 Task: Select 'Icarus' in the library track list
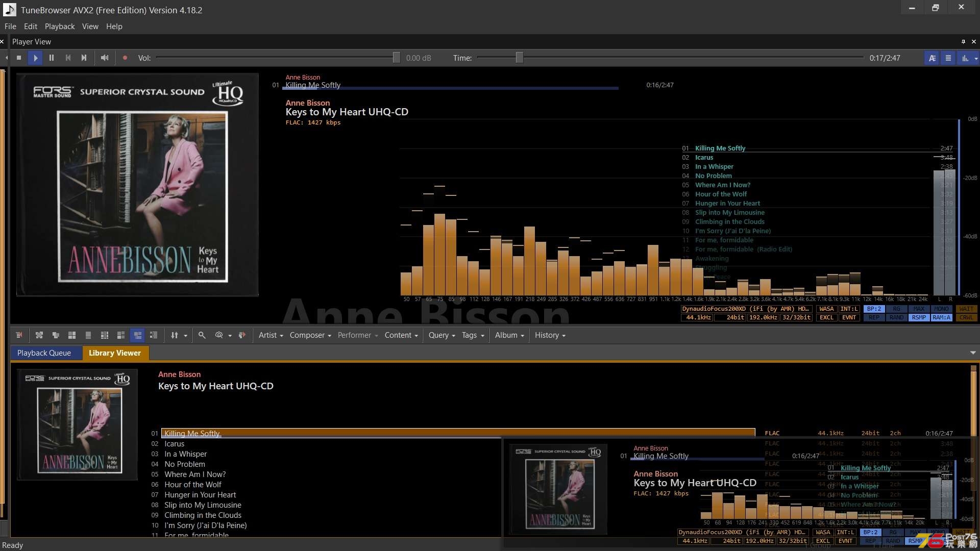(x=174, y=444)
